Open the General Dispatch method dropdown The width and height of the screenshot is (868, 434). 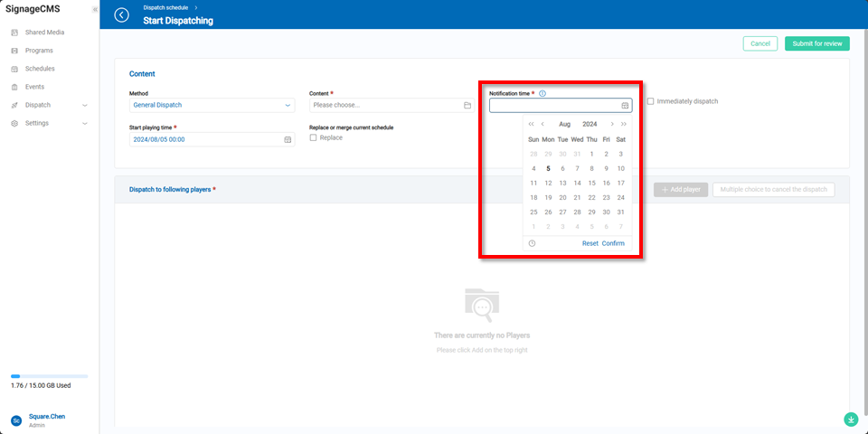click(212, 105)
